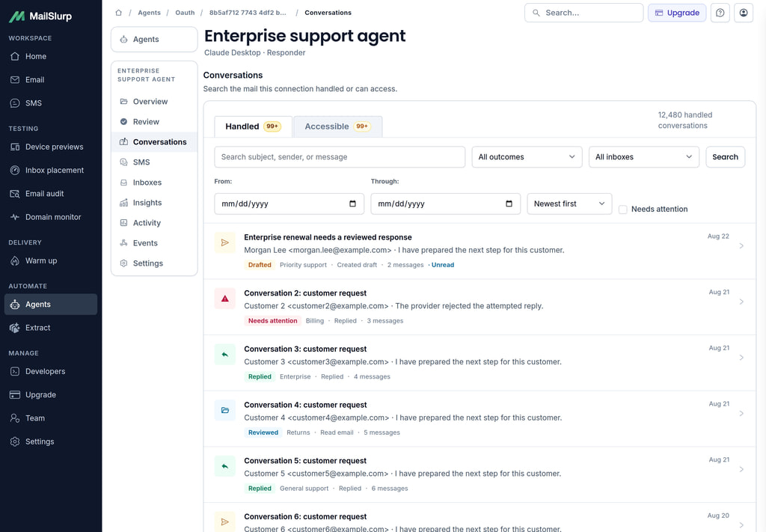
Task: Click the Upgrade button in header
Action: tap(676, 13)
